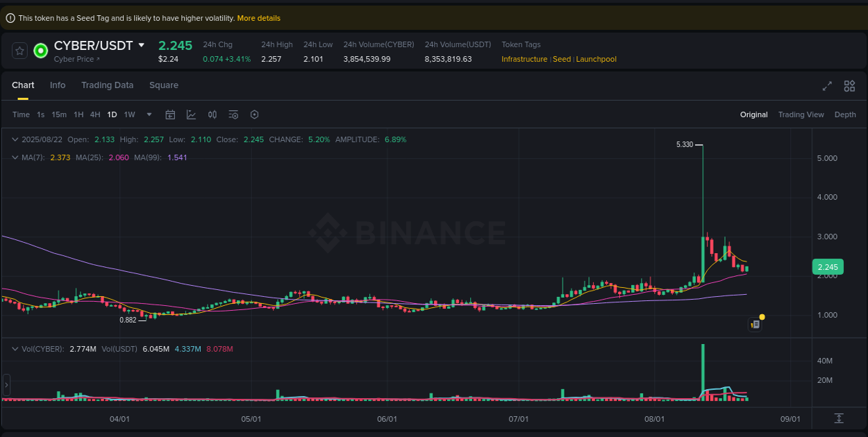Open more timeframes dropdown arrow
Viewport: 868px width, 437px height.
point(149,114)
